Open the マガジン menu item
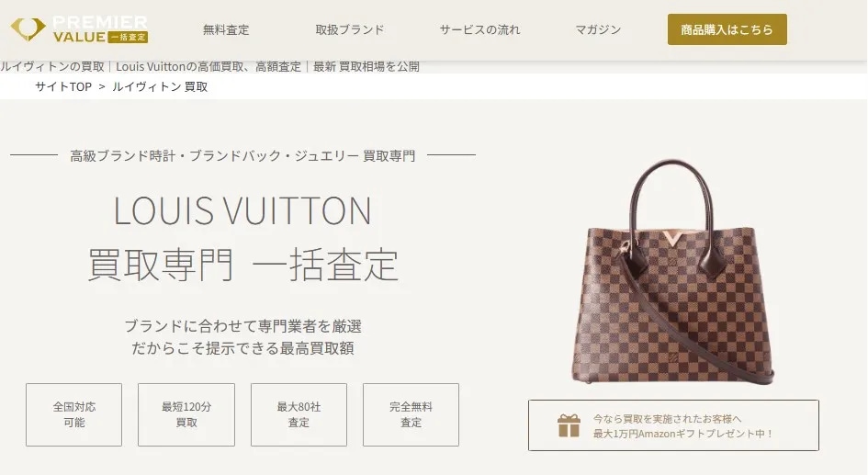The image size is (868, 475). 598,30
